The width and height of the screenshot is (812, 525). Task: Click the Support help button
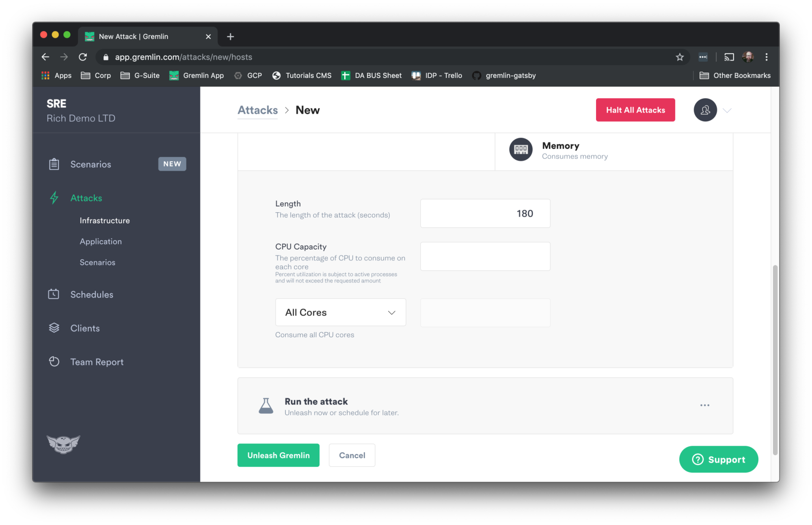719,459
